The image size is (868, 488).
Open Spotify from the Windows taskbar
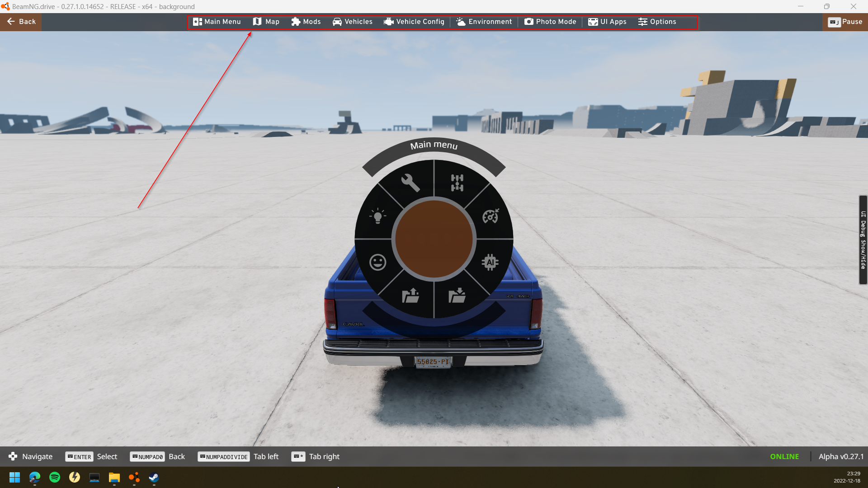coord(55,477)
